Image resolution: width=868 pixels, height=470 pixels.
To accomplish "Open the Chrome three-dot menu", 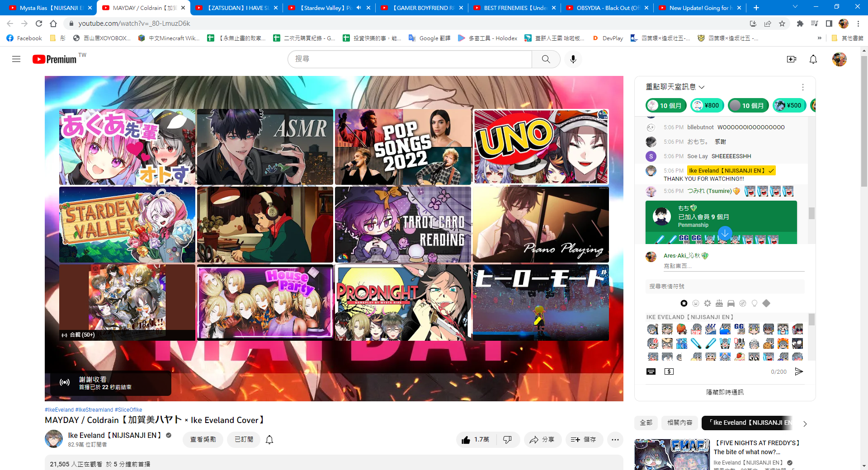I will (x=859, y=23).
